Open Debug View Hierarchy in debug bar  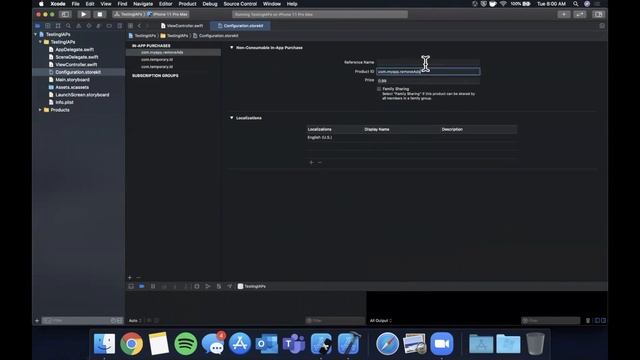pos(197,287)
